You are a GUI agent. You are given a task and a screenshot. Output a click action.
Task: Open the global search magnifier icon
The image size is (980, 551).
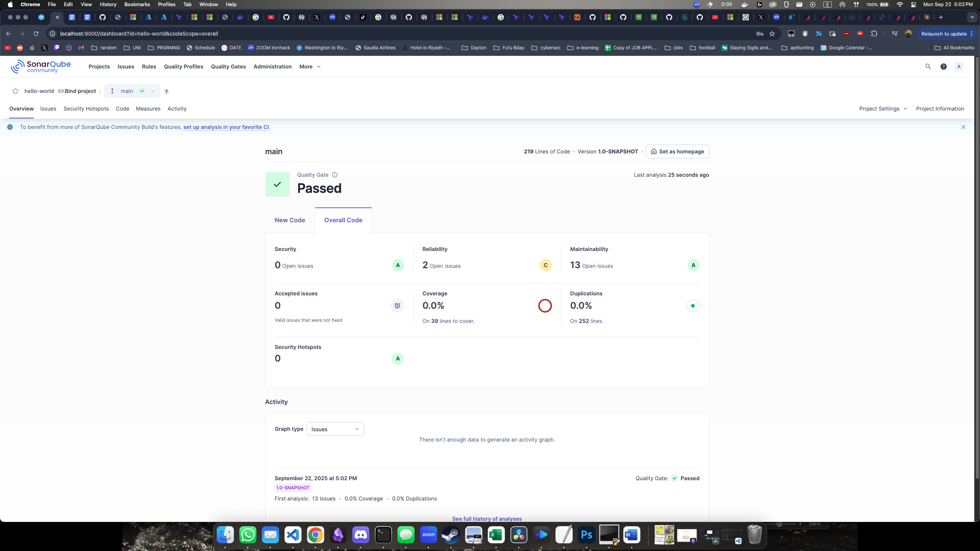pos(928,66)
